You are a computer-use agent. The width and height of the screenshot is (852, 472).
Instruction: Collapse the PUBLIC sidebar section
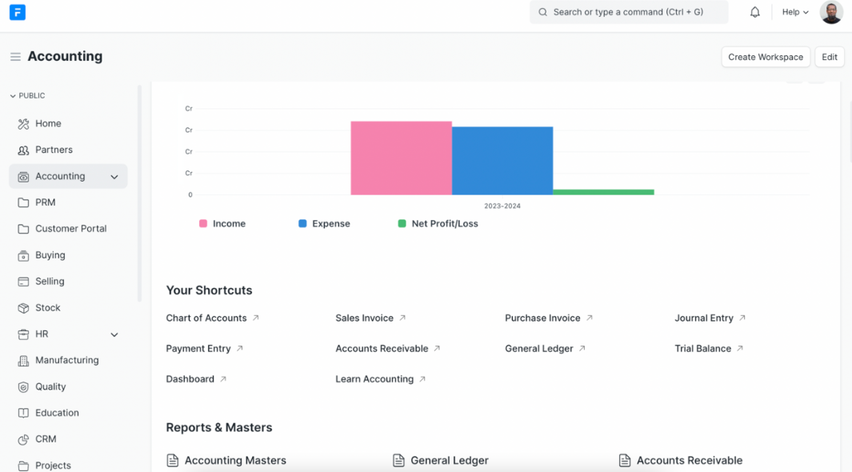point(28,96)
